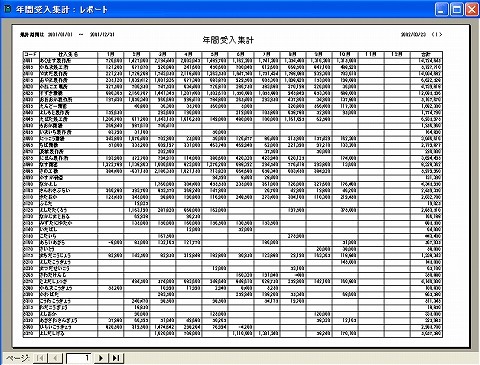Click the 10月 column header

pos(345,54)
